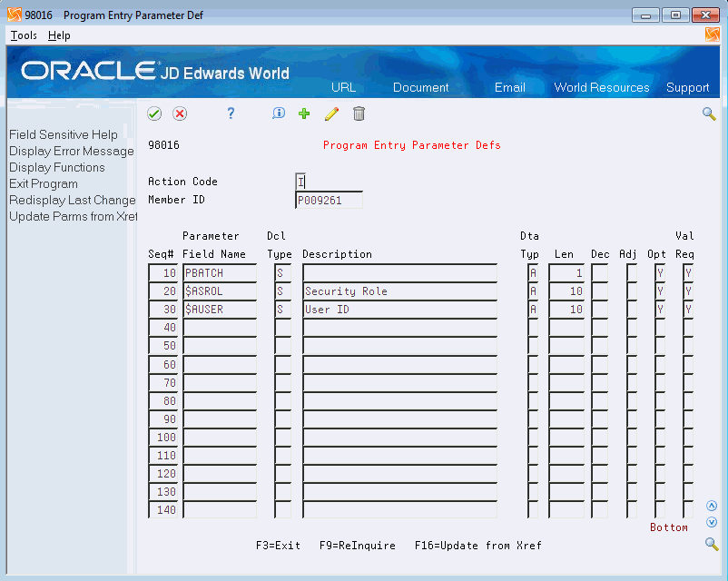The height and width of the screenshot is (581, 728).
Task: Click Dcl Type field on row 10
Action: pos(282,273)
